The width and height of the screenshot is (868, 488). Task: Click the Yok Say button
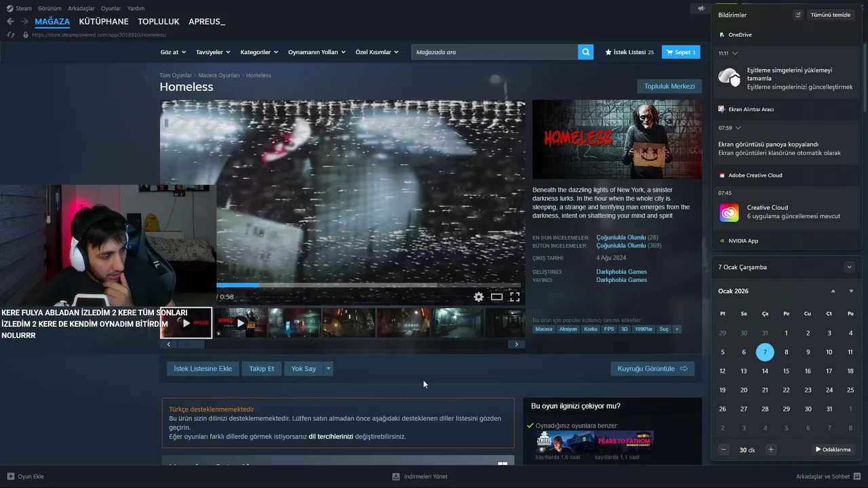pos(304,369)
